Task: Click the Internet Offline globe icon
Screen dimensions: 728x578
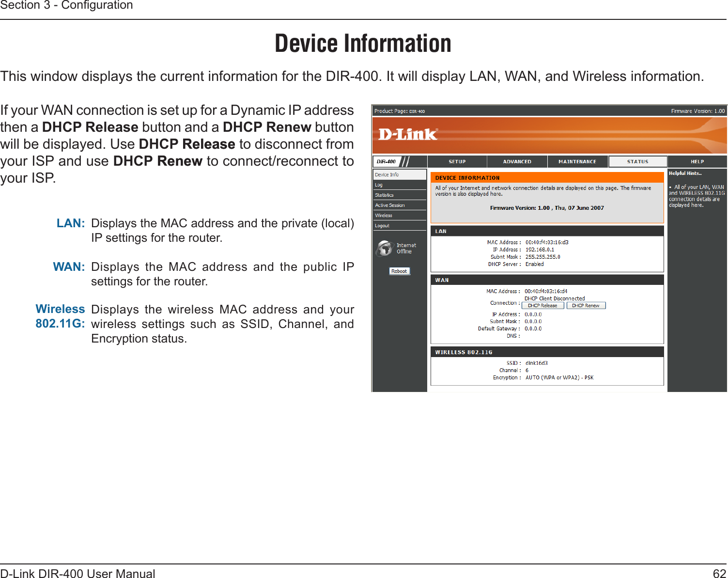Action: (385, 248)
